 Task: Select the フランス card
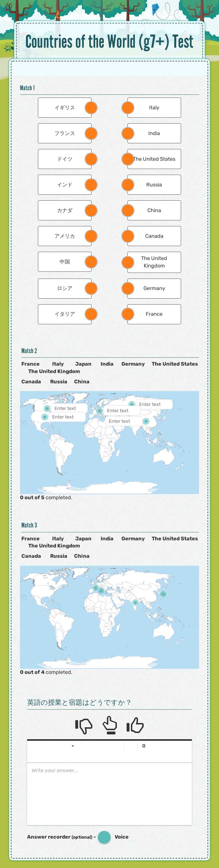pyautogui.click(x=65, y=133)
